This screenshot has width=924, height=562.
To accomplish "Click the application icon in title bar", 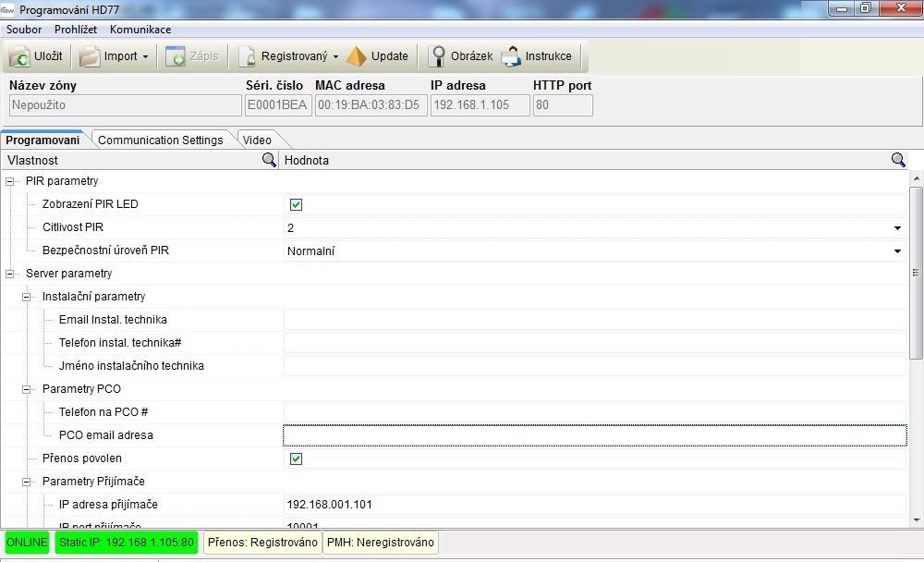I will 7,9.
